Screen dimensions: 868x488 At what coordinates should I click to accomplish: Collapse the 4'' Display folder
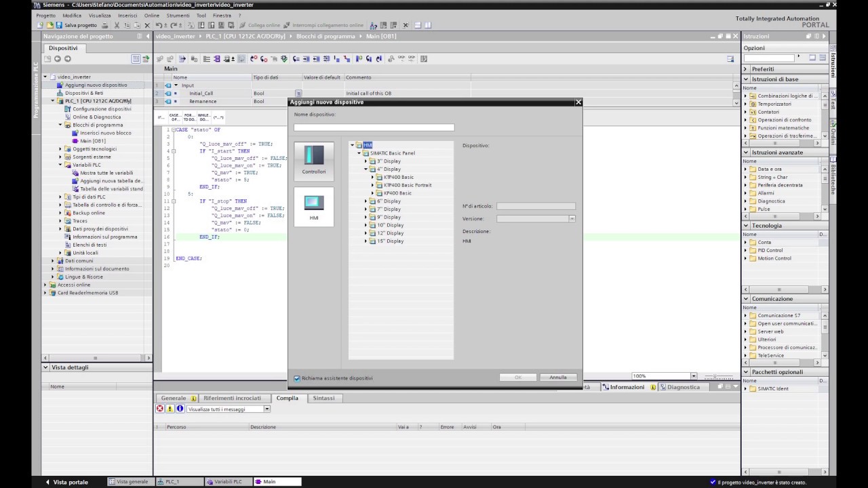tap(366, 169)
